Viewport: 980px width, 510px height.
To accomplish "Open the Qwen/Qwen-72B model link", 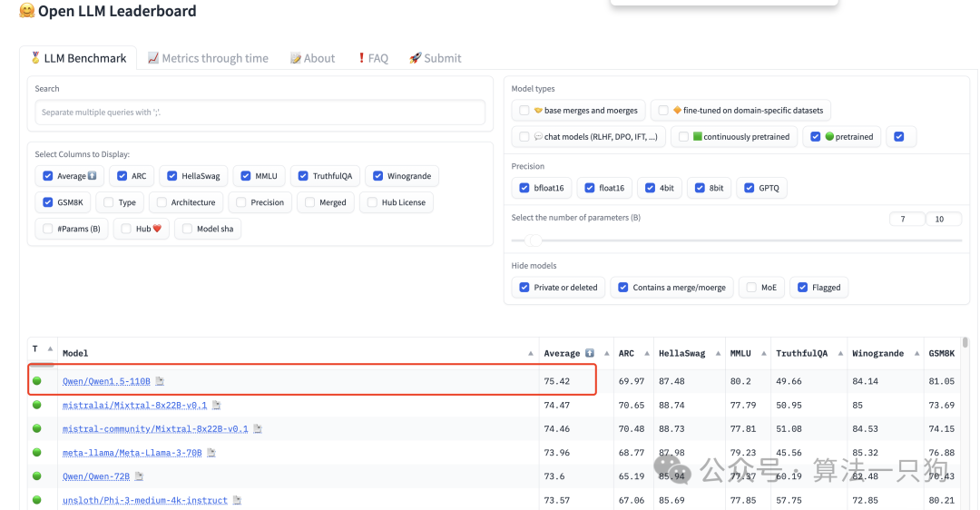I will (x=96, y=476).
